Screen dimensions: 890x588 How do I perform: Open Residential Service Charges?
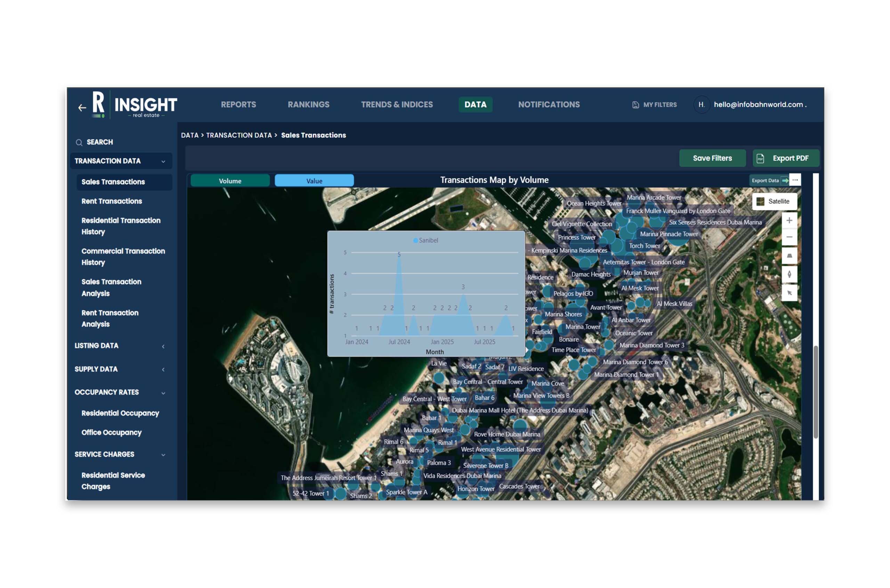pyautogui.click(x=113, y=481)
